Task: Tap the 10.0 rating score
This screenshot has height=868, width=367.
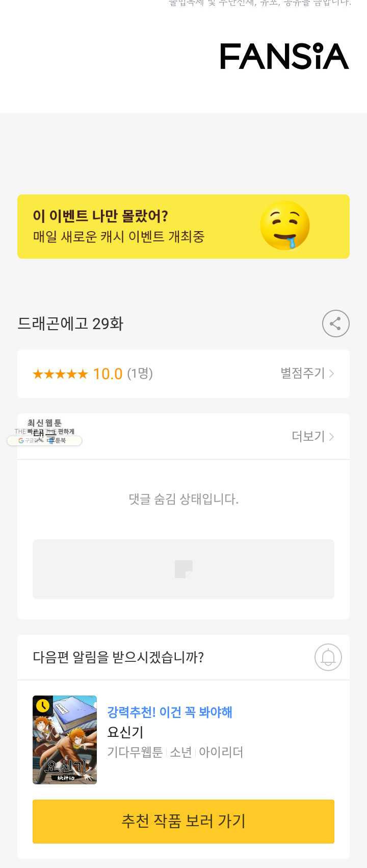Action: tap(108, 374)
